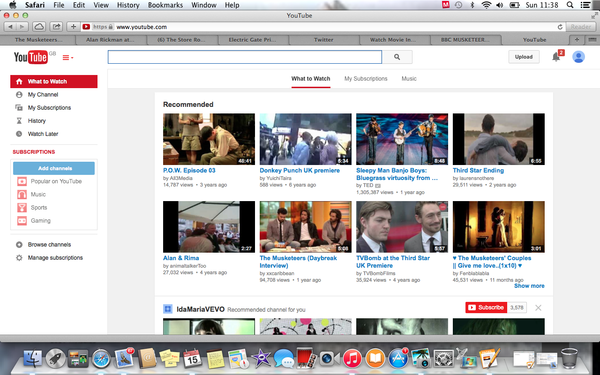Open Spotlight search in menu bar
This screenshot has width=600, height=375.
click(x=570, y=5)
